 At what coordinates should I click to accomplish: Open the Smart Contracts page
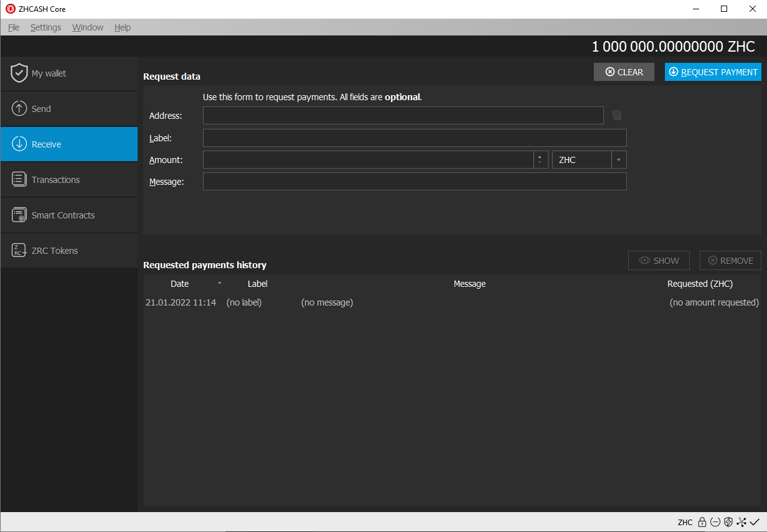(x=69, y=215)
